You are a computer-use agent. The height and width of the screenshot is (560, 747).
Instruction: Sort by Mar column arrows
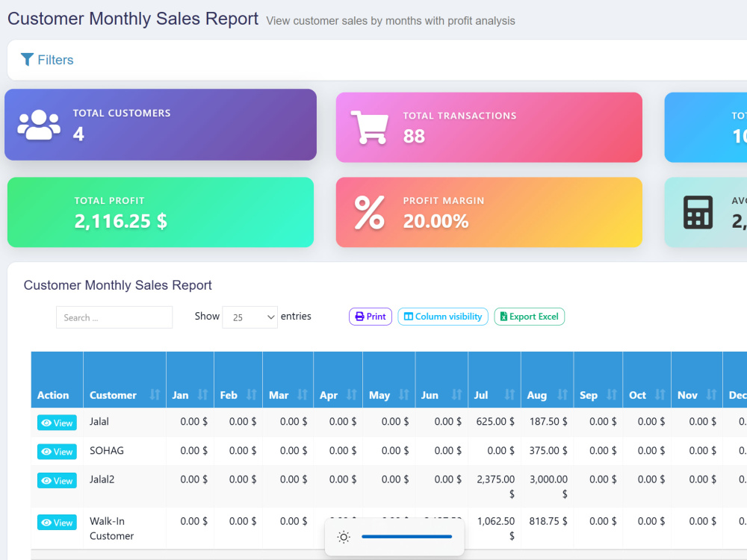pos(302,395)
